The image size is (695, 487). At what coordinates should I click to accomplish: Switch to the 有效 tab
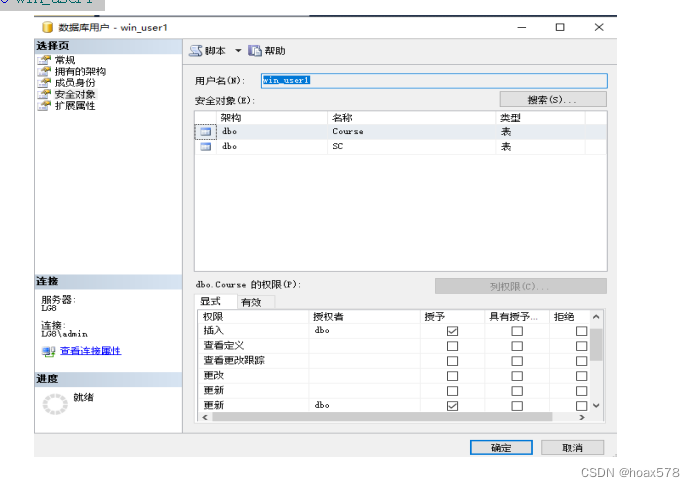(256, 302)
